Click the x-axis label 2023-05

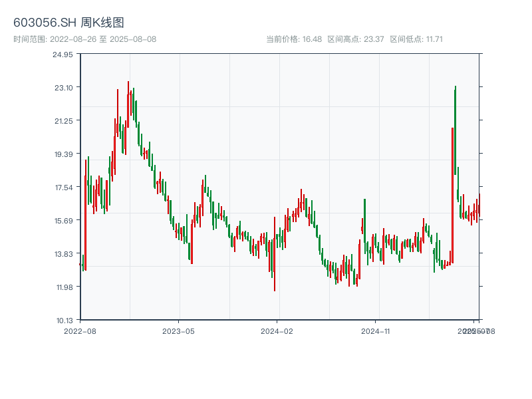tap(178, 331)
